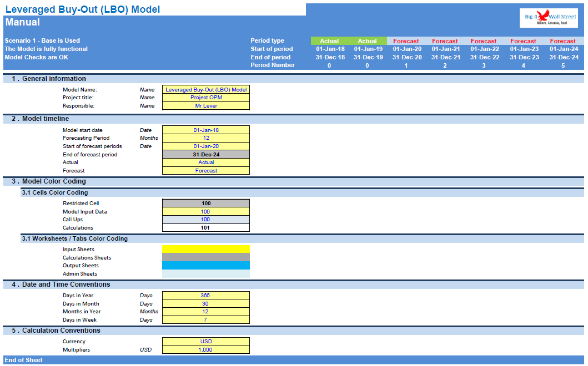Select the Days in Year value cell
This screenshot has height=366, width=588.
pyautogui.click(x=206, y=295)
